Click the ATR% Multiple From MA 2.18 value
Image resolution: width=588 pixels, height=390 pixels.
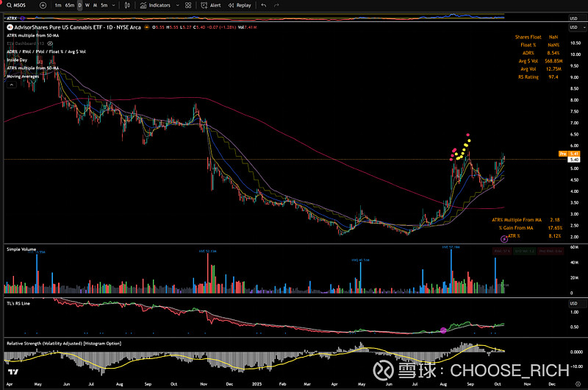[x=555, y=220]
